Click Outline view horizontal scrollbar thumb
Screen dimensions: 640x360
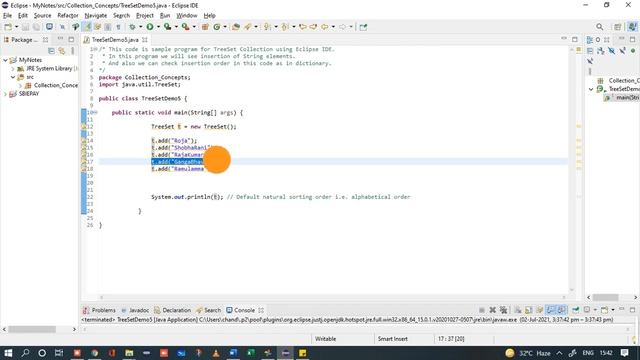[606, 297]
